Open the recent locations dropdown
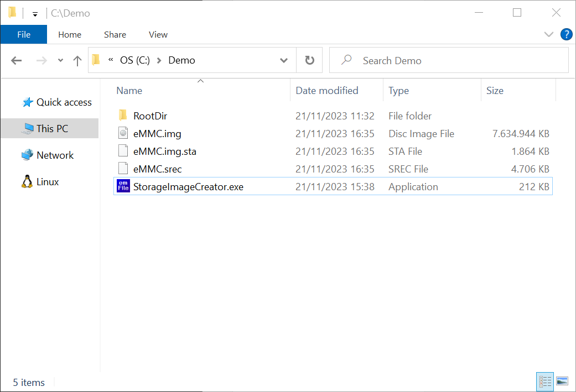576x392 pixels. point(60,61)
